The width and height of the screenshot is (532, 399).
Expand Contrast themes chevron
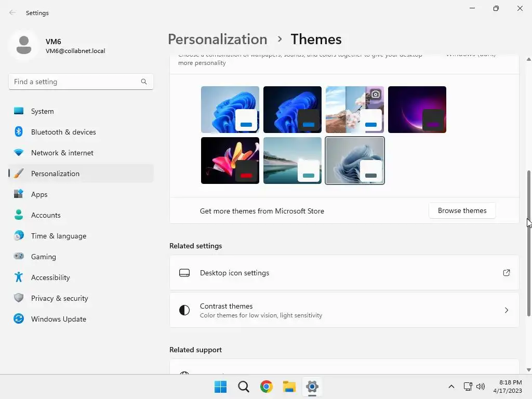coord(506,310)
